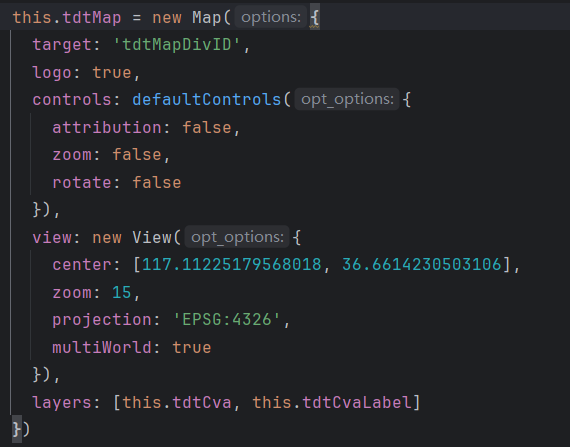Click the 'EPSG:4326' projection string
Screen dimensions: 570x447
(x=226, y=320)
